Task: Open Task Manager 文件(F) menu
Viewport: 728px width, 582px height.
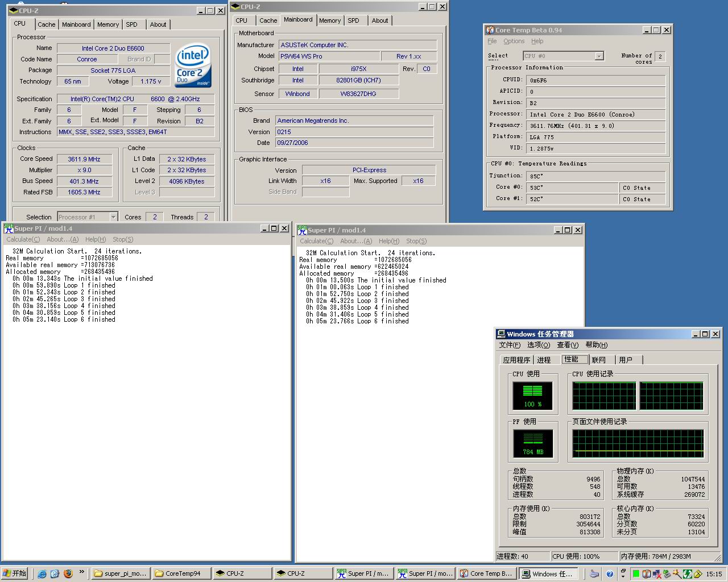Action: tap(510, 345)
